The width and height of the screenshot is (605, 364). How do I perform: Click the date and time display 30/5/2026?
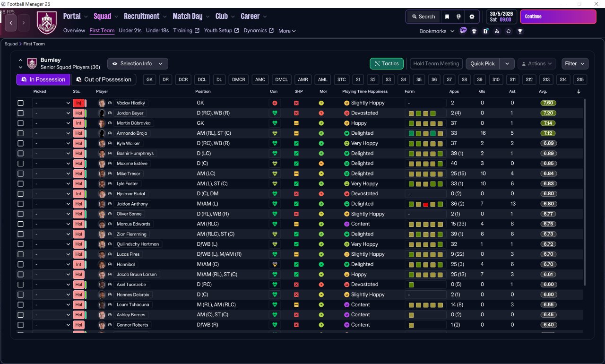502,17
